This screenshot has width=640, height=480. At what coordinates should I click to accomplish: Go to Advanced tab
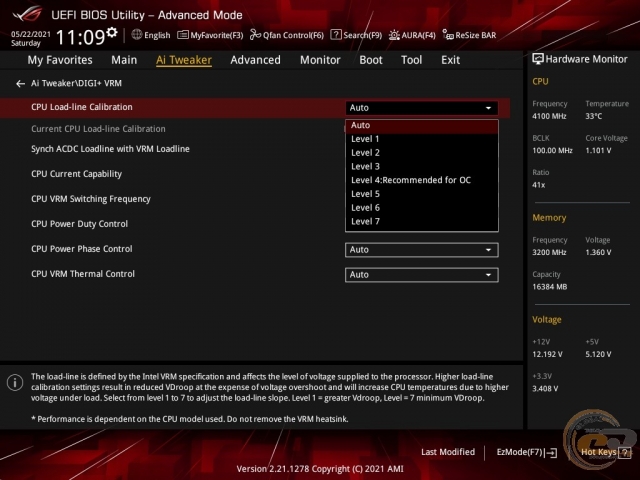(256, 60)
